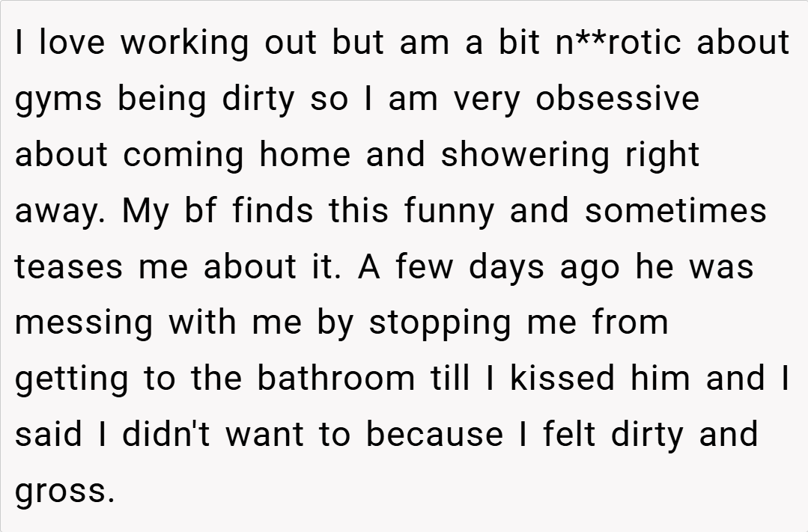
Task: Click the word "teases"
Action: click(x=70, y=267)
